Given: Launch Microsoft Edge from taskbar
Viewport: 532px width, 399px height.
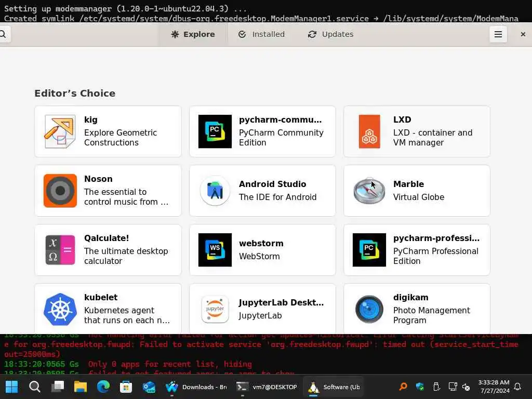Looking at the screenshot, I should pos(103,387).
